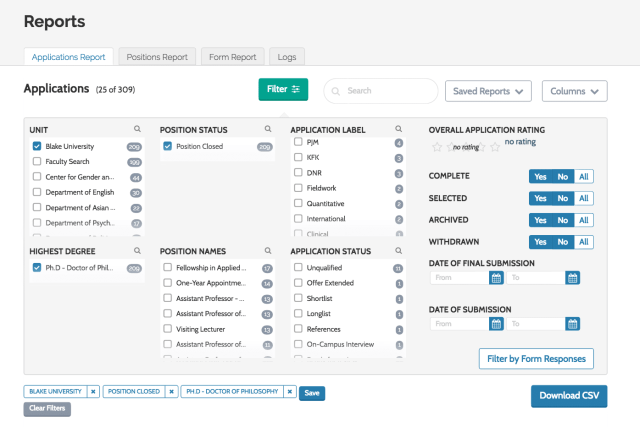Check the Department of Asian unit
Viewport: 640px width, 427px height.
coord(37,207)
